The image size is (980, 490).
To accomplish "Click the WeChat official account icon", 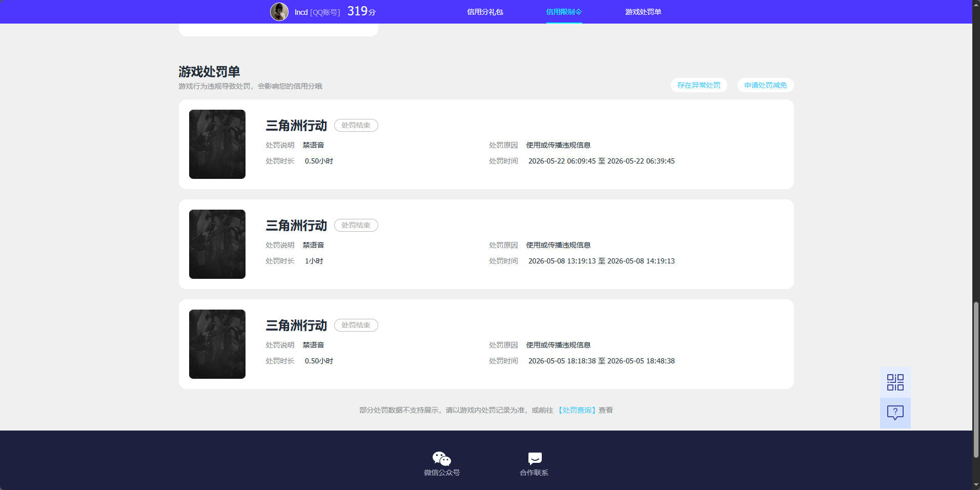I will [441, 458].
